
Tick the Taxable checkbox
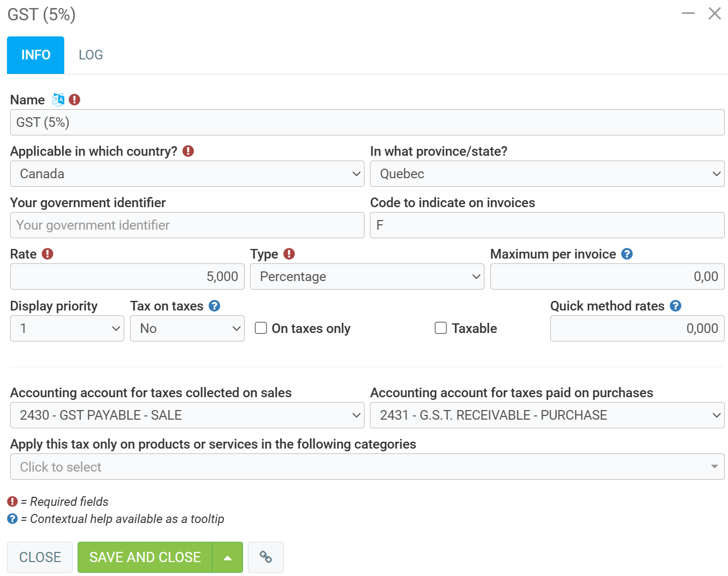click(x=441, y=328)
